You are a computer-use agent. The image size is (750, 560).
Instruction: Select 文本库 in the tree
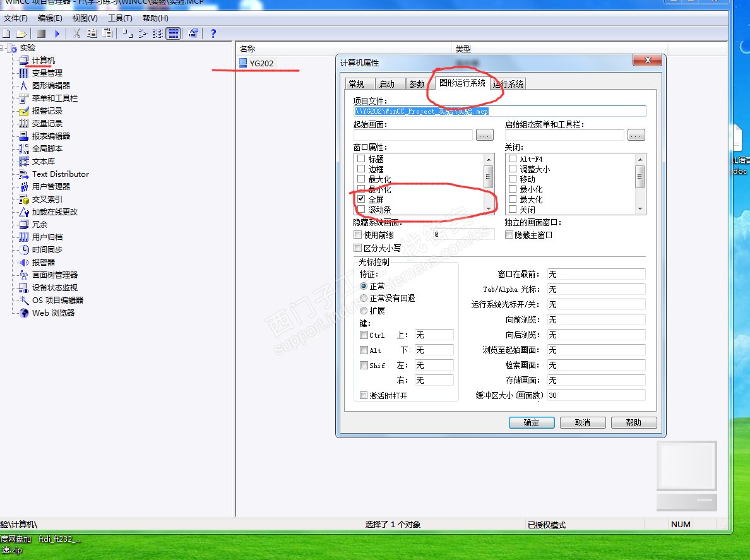tap(43, 162)
